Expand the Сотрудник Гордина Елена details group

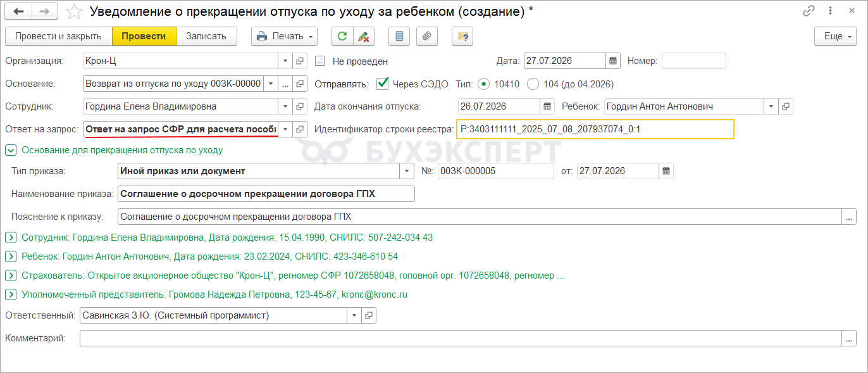click(x=10, y=237)
